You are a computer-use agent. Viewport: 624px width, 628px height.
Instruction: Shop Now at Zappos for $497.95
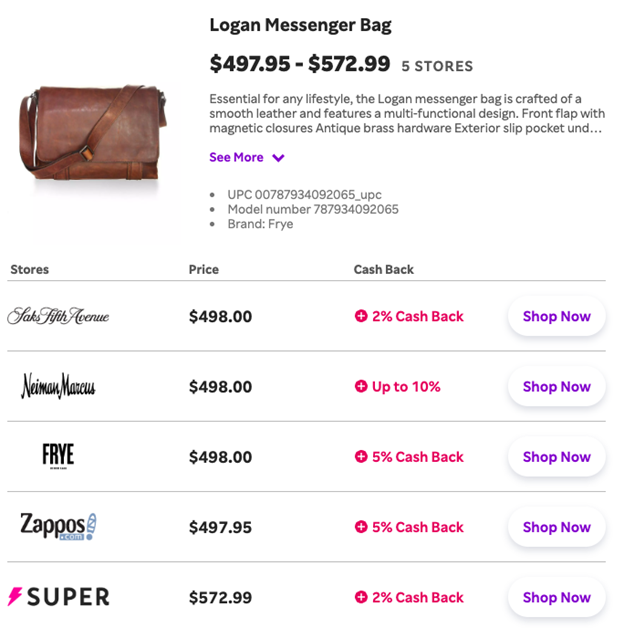(x=557, y=527)
